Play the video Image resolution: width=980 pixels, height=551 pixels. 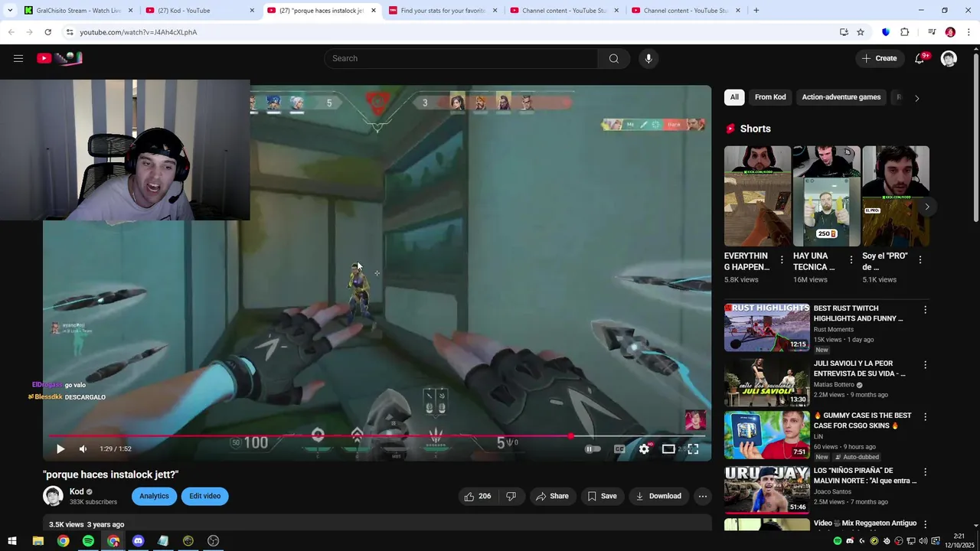coord(60,449)
